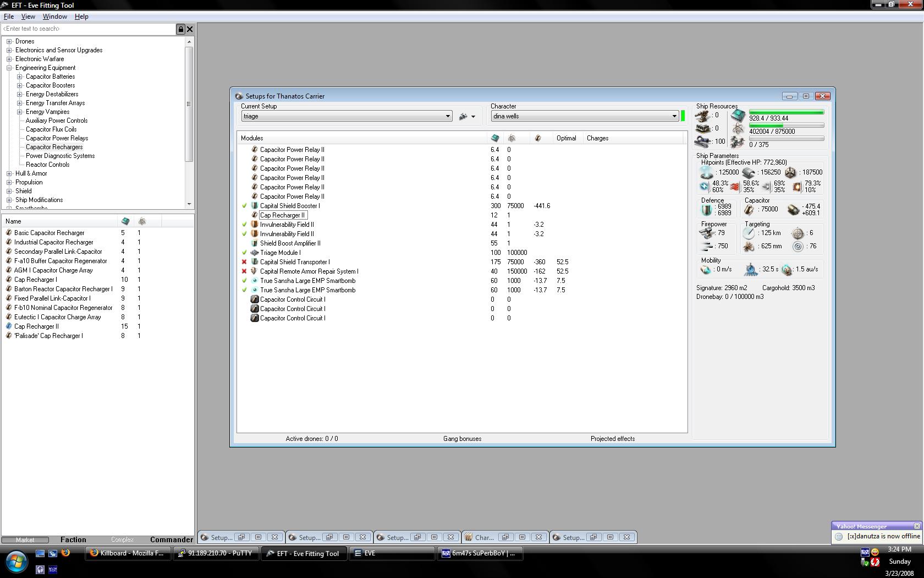Viewport: 924px width, 578px height.
Task: Sort modules by the CPU column icon
Action: pyautogui.click(x=495, y=138)
